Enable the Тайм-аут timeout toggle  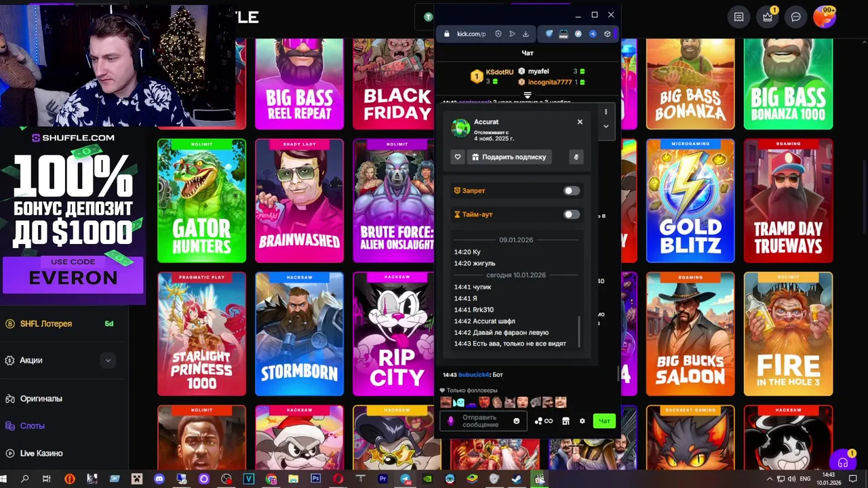(x=572, y=214)
